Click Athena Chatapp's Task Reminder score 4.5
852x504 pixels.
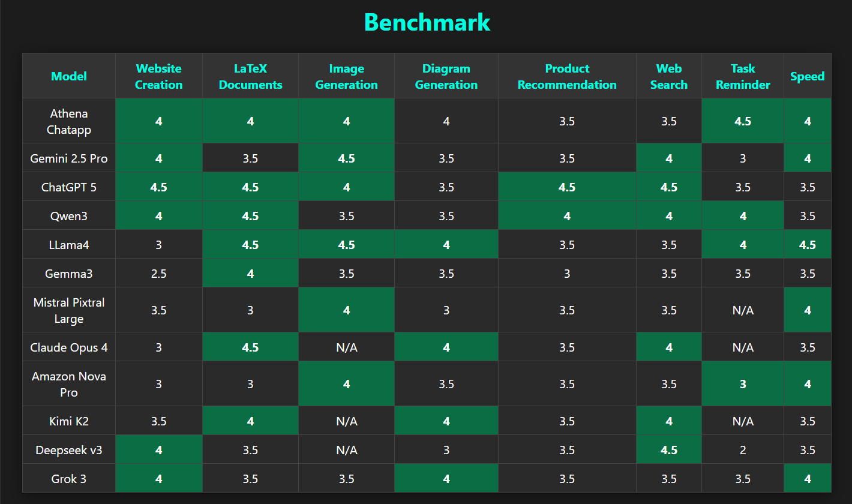[x=743, y=121]
